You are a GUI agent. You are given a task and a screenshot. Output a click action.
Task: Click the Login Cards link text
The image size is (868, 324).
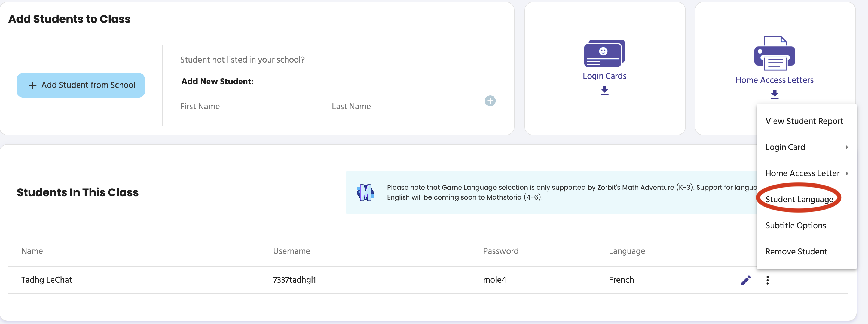pyautogui.click(x=604, y=76)
